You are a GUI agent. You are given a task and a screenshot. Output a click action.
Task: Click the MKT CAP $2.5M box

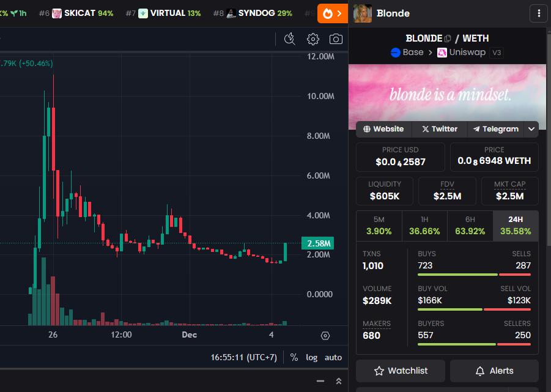[x=509, y=191]
